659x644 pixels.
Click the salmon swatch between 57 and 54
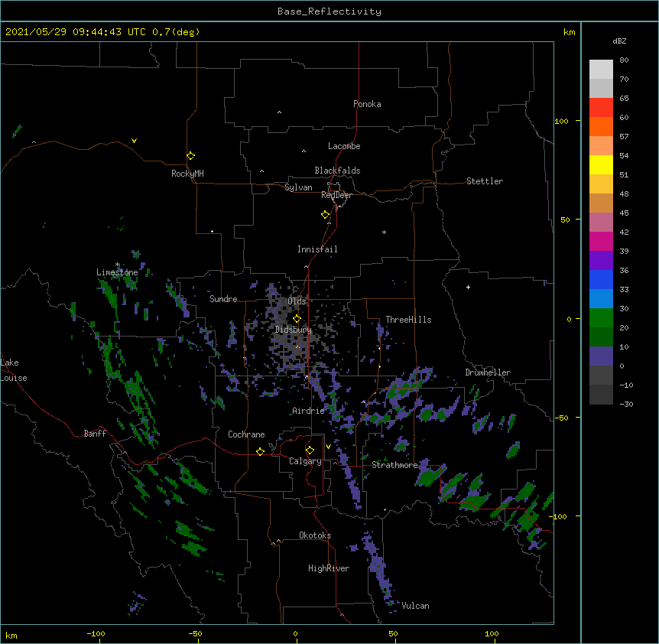pyautogui.click(x=601, y=146)
